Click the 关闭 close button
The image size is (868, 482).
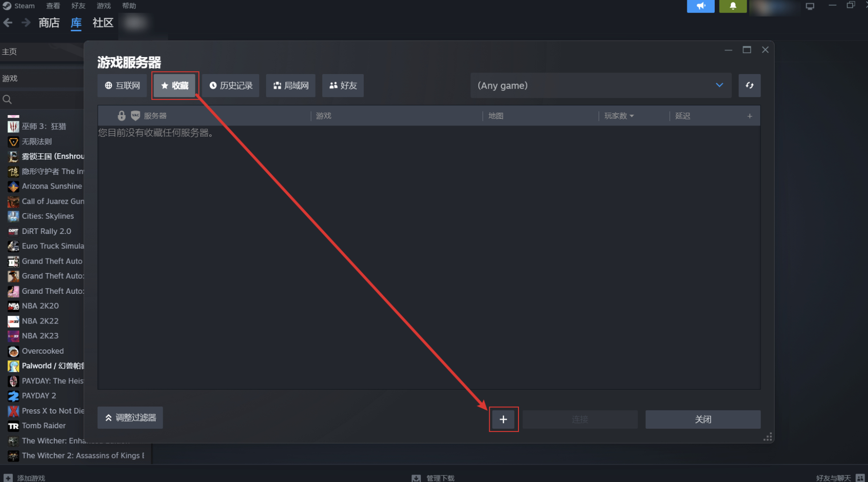tap(703, 419)
